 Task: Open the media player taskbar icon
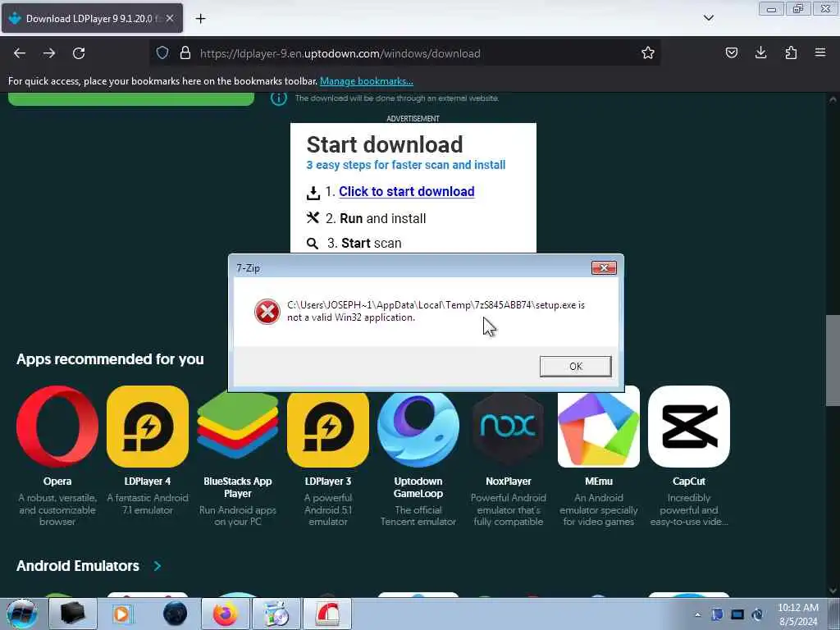pyautogui.click(x=124, y=614)
